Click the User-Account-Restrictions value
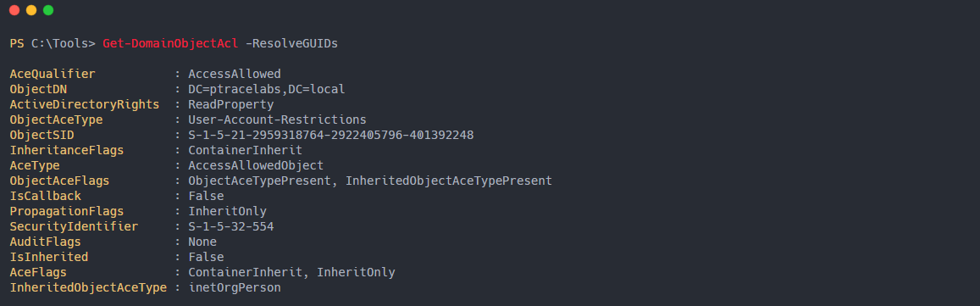980x306 pixels. pos(278,120)
